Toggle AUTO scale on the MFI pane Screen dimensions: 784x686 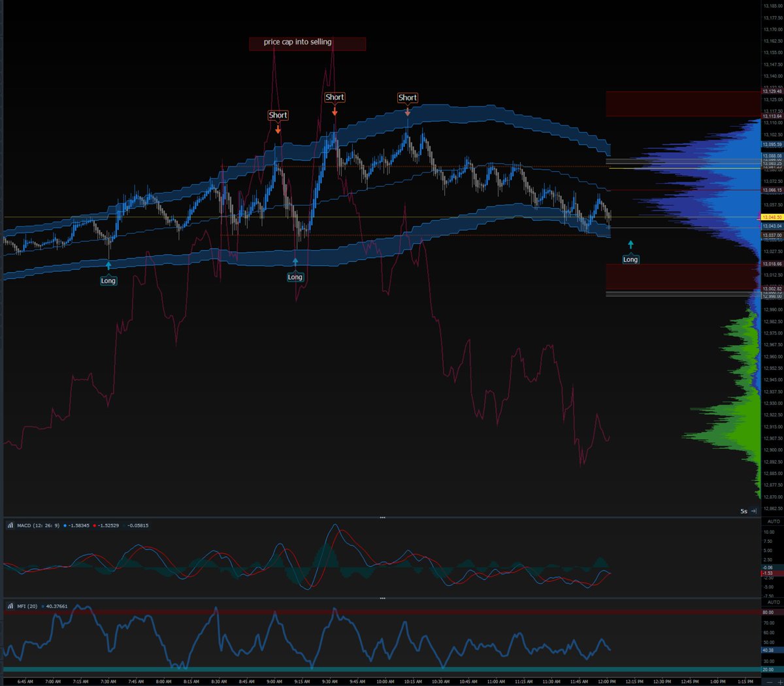click(774, 602)
